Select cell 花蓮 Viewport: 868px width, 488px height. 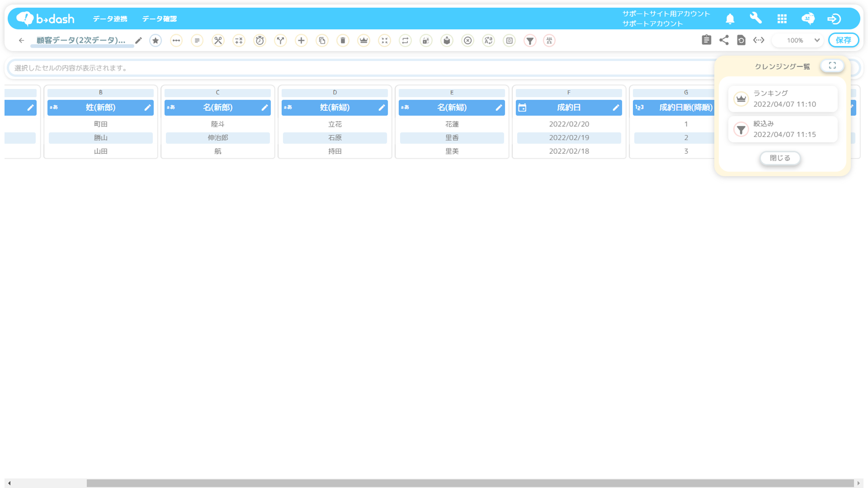tap(452, 124)
